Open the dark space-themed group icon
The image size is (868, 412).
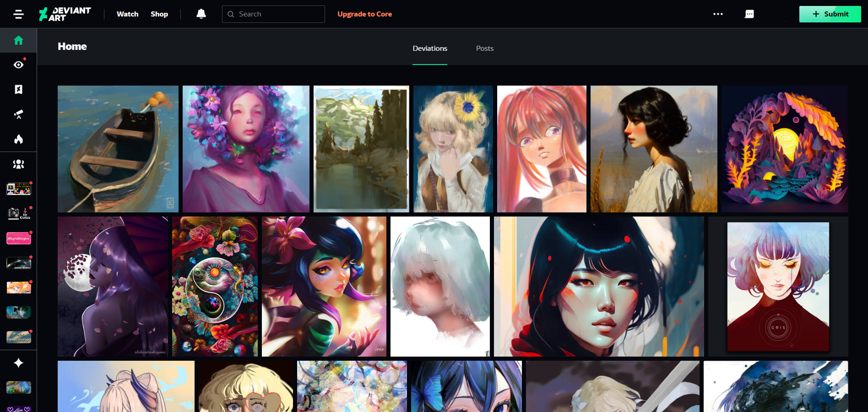19,263
